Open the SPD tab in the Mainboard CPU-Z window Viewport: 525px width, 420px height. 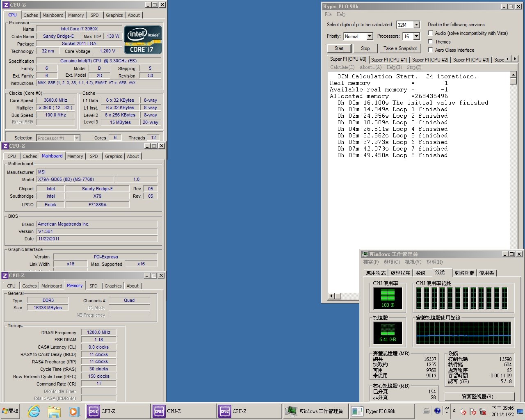94,156
